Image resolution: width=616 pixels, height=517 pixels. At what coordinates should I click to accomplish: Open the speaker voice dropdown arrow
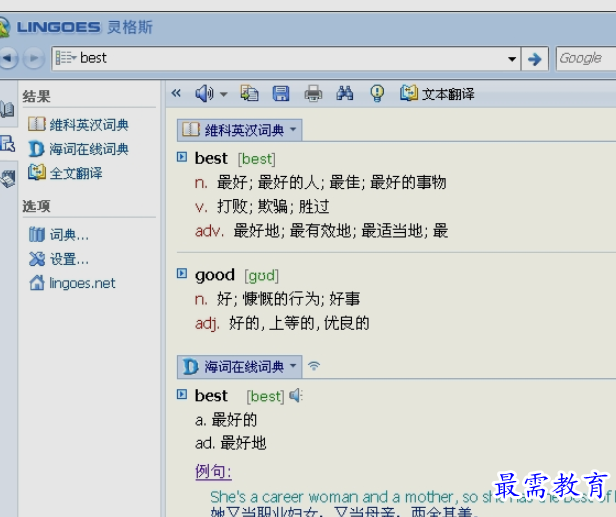click(x=224, y=94)
